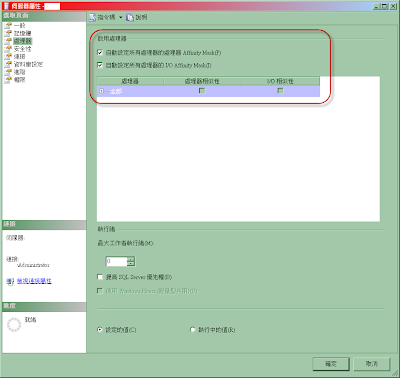
Task: Open 說明 (Help) from the toolbar
Action: click(137, 17)
